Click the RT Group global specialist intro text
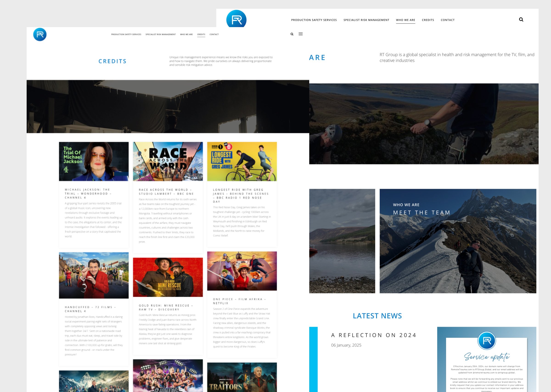Screen dimensions: 551x392 point(457,57)
